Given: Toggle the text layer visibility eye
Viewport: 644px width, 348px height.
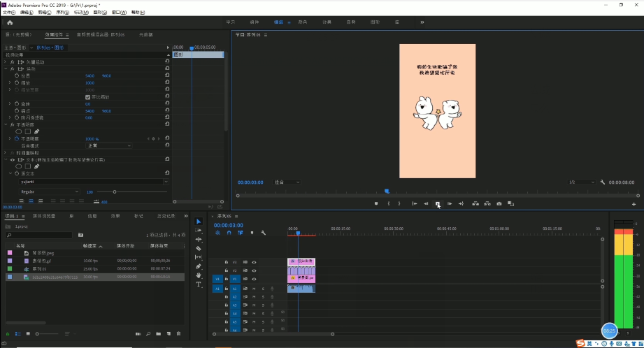Looking at the screenshot, I should [13, 159].
